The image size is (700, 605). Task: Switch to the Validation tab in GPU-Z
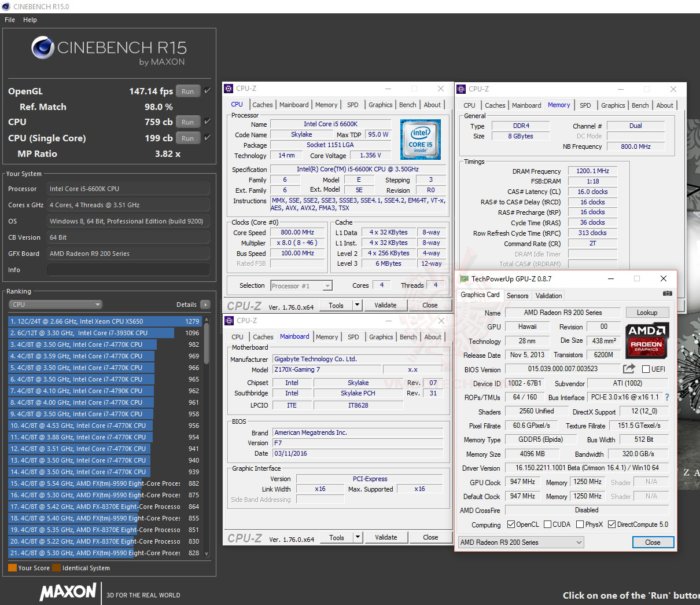click(548, 295)
